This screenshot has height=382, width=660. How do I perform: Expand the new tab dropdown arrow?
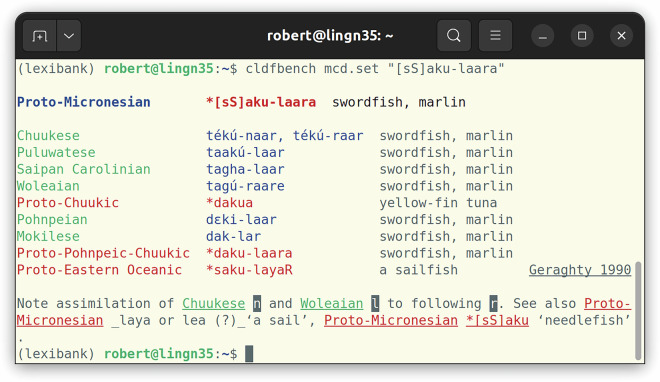69,36
